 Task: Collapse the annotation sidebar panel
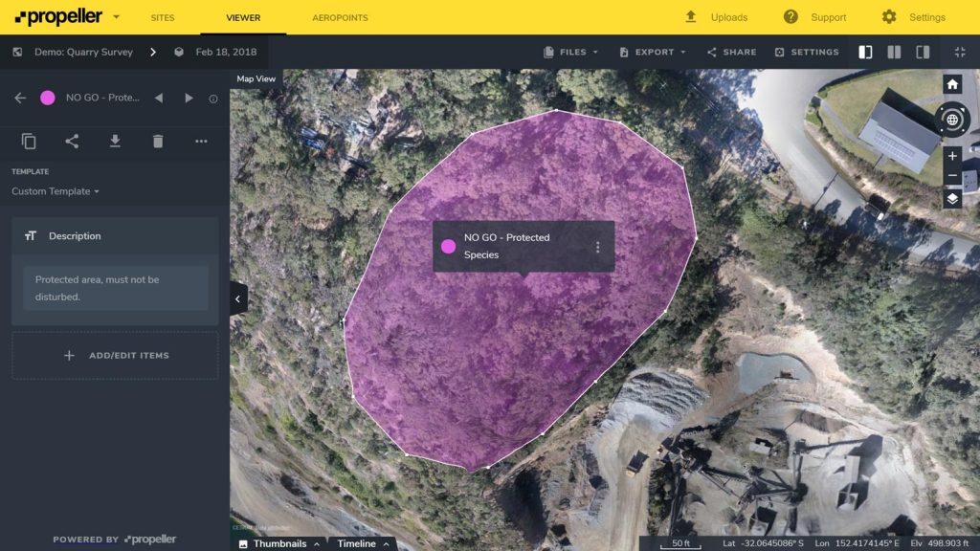pos(237,298)
